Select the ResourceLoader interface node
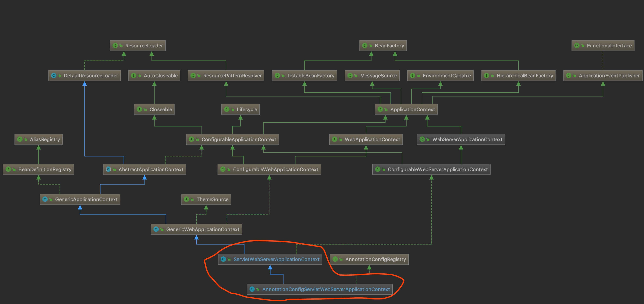The height and width of the screenshot is (304, 644). 144,45
